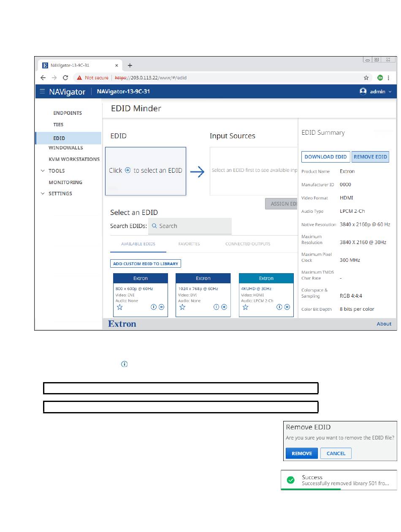Confirm with the blue REMOVE button
Viewport: 401px width, 532px height.
pos(302,453)
